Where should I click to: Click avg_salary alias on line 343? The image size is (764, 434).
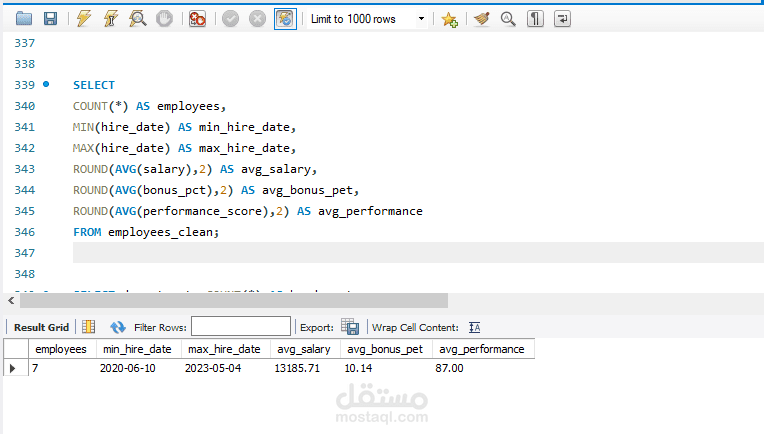click(x=276, y=169)
